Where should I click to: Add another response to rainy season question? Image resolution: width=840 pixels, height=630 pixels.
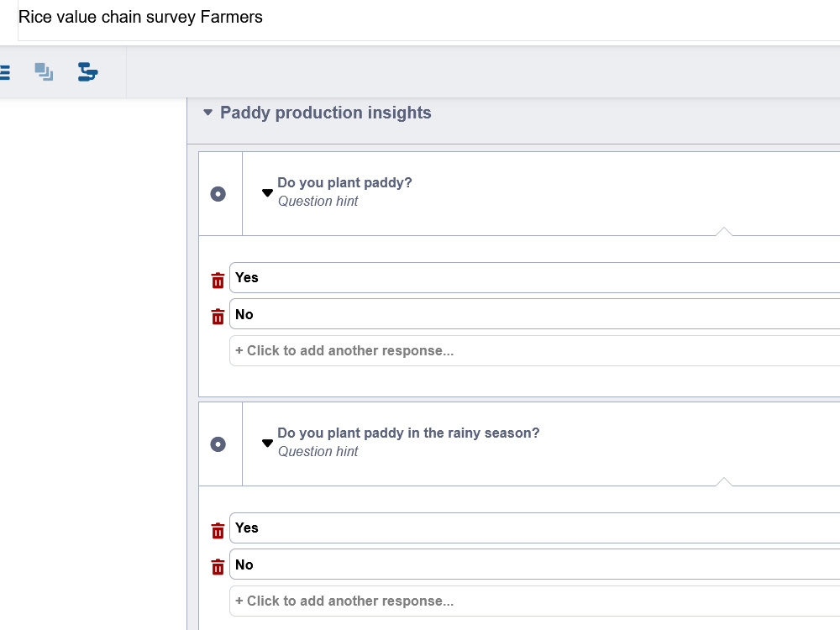(x=534, y=601)
